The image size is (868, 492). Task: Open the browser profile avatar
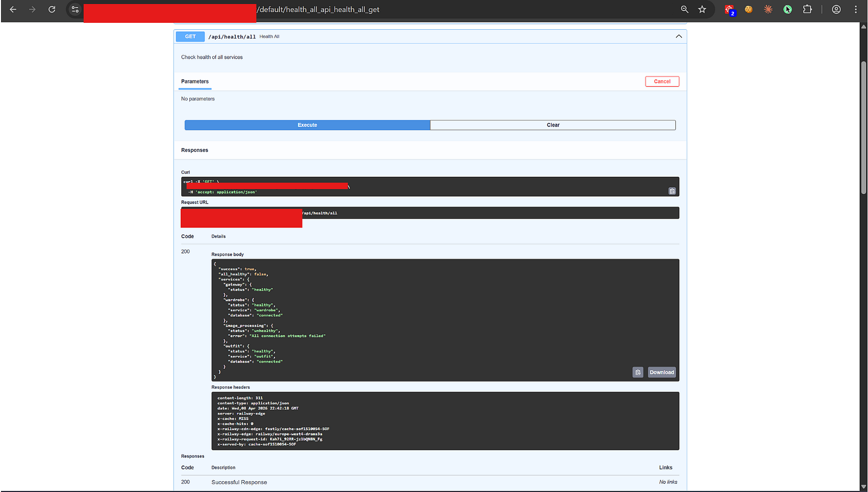(837, 9)
